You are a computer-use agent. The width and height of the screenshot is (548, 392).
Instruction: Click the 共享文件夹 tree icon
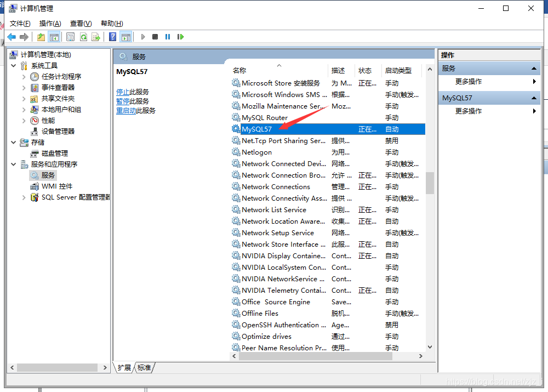(34, 99)
